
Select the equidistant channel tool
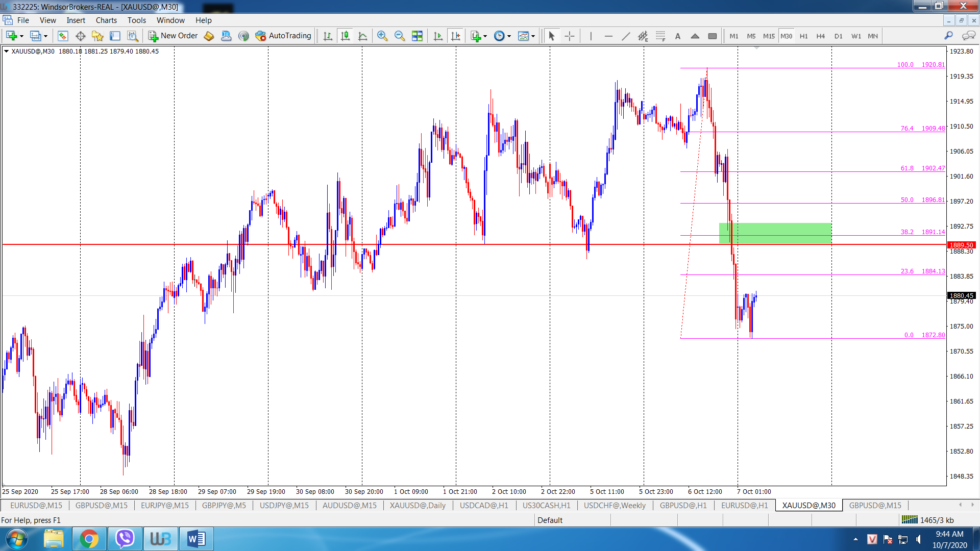coord(643,36)
